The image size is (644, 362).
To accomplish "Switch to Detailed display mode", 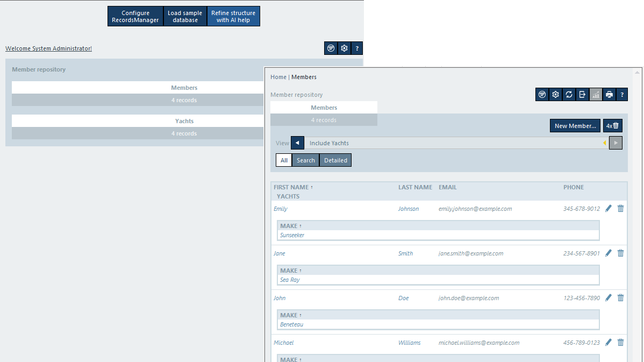I will pyautogui.click(x=335, y=160).
